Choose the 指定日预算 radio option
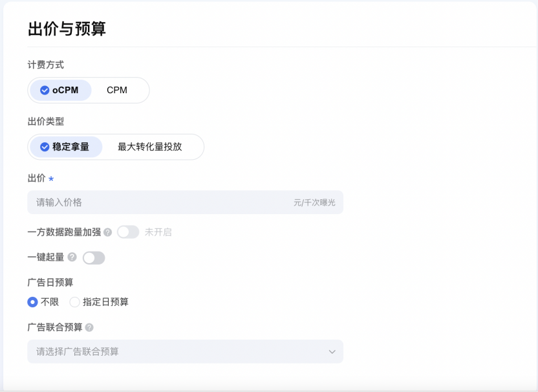This screenshot has width=538, height=392. [x=75, y=302]
